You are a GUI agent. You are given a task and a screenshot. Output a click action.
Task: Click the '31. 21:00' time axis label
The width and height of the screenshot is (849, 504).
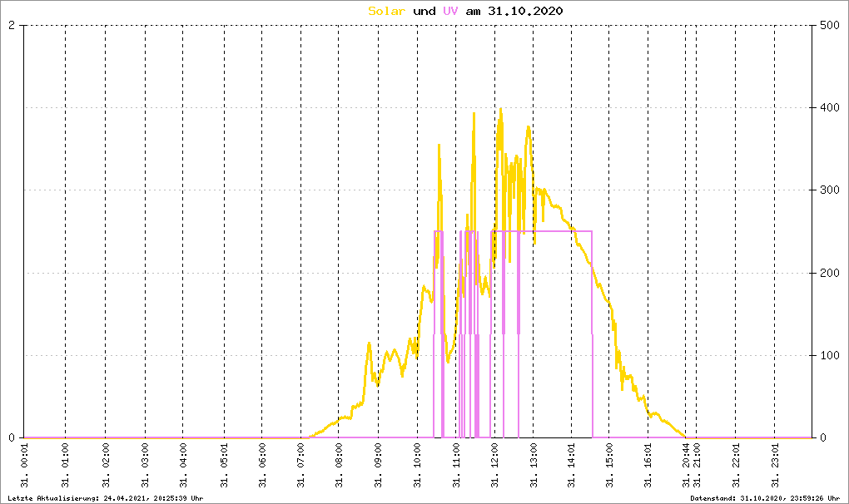697,466
